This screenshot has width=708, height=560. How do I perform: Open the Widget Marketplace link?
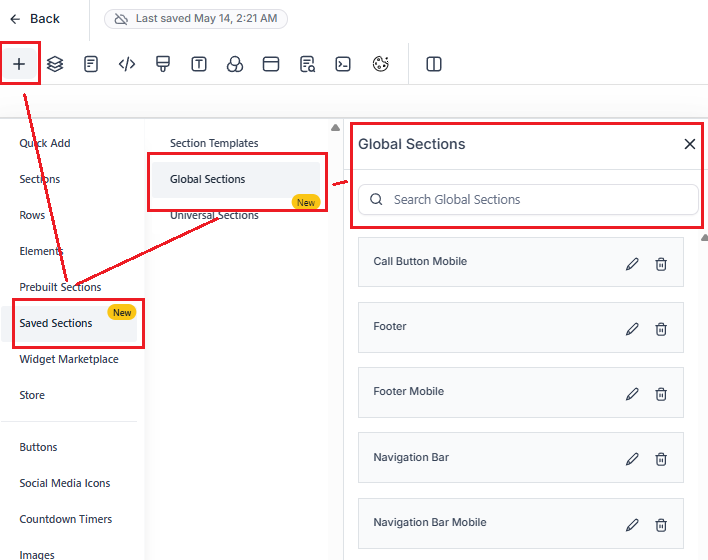[69, 359]
